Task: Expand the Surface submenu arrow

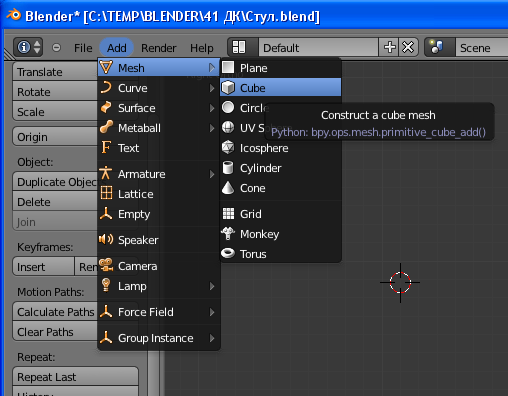Action: (212, 108)
